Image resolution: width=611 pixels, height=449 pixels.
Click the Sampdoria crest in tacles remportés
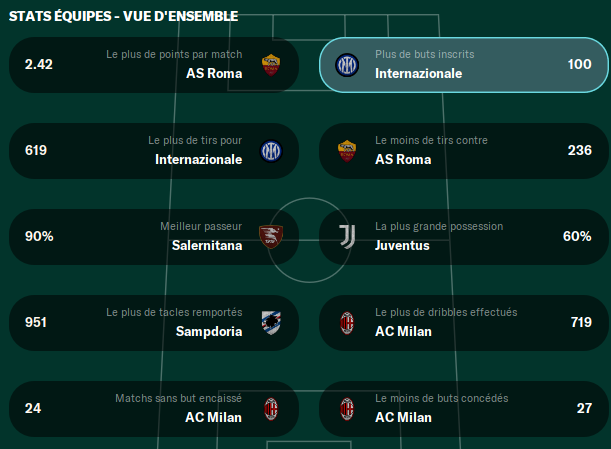(x=271, y=323)
